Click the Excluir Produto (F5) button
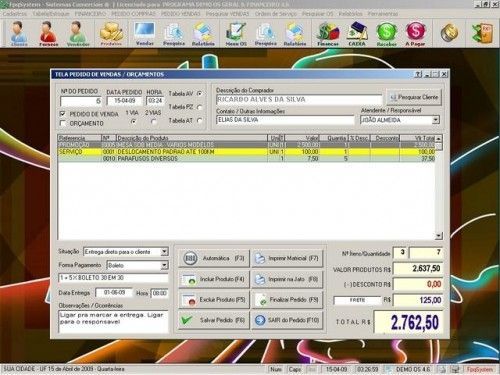Viewport: 500px width, 375px height. (214, 300)
